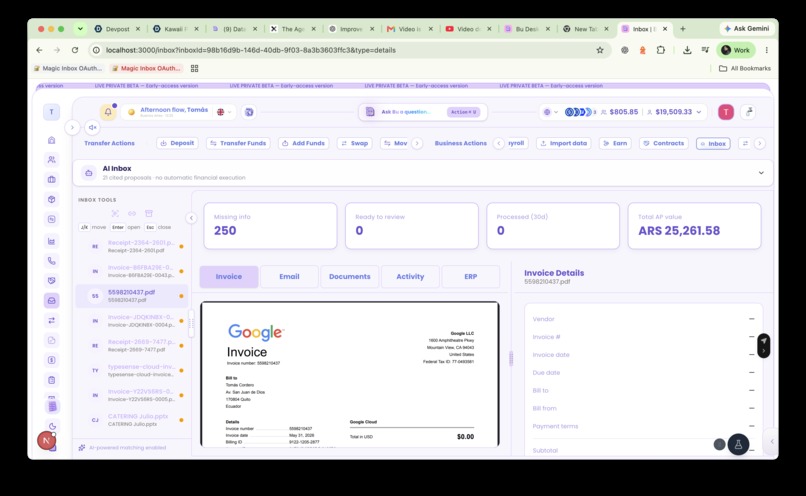
Task: Switch to Devpost browser tab
Action: click(117, 29)
